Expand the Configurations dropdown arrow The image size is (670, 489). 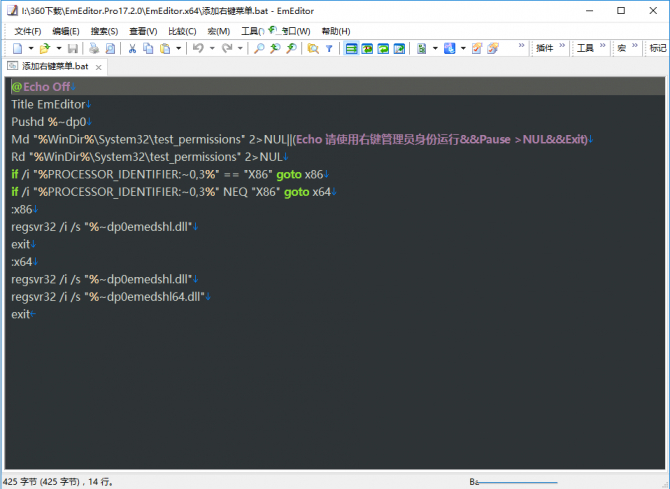463,48
